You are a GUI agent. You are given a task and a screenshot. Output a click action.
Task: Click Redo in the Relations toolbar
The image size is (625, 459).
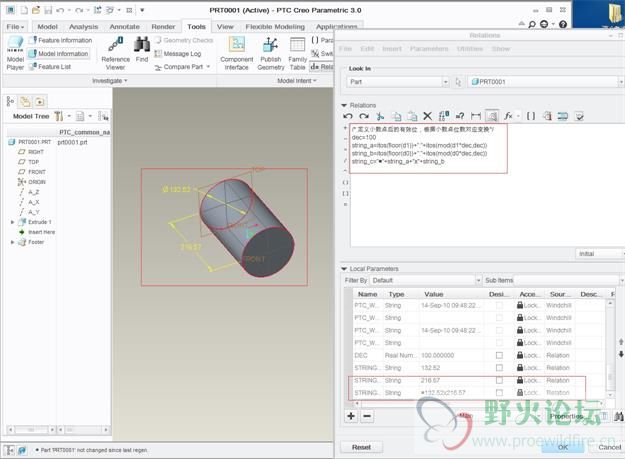point(364,116)
